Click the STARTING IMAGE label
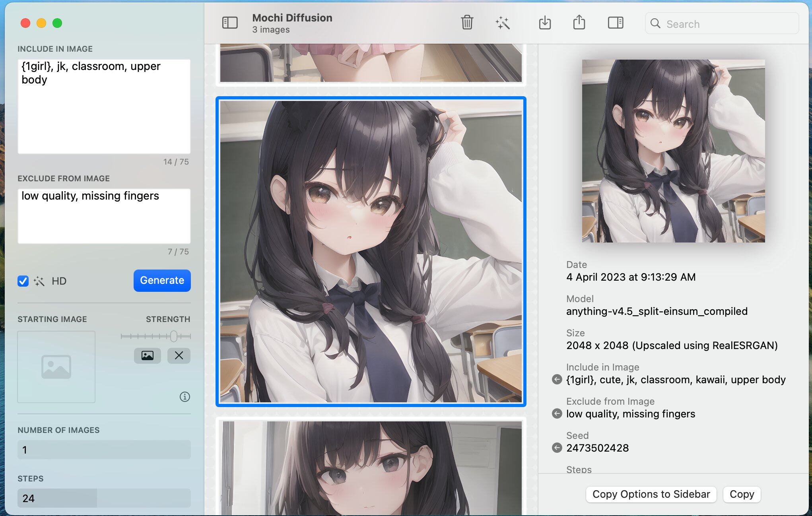812x516 pixels. pyautogui.click(x=52, y=319)
